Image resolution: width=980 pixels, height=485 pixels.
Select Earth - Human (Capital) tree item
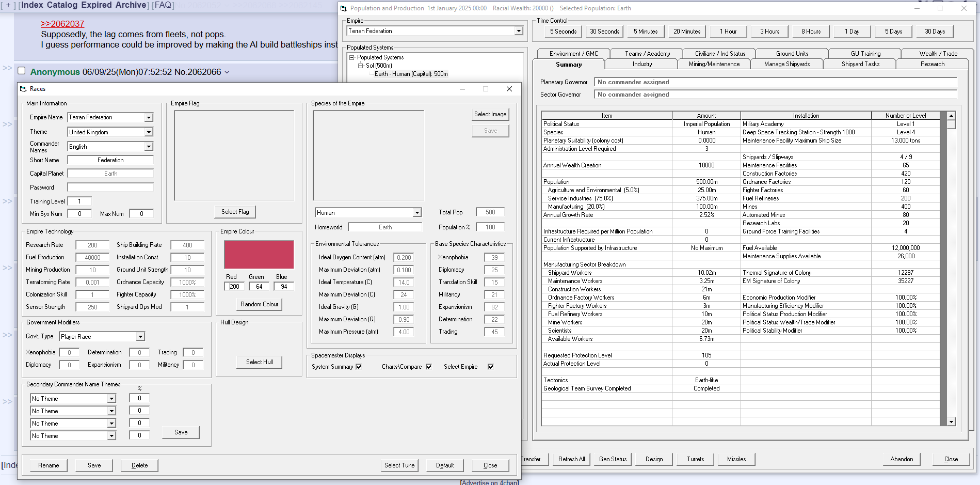(411, 74)
